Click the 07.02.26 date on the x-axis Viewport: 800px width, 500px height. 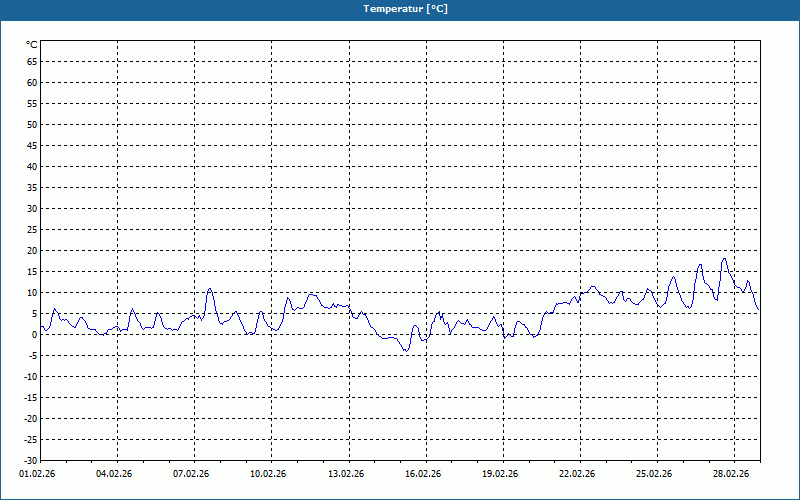coord(190,474)
